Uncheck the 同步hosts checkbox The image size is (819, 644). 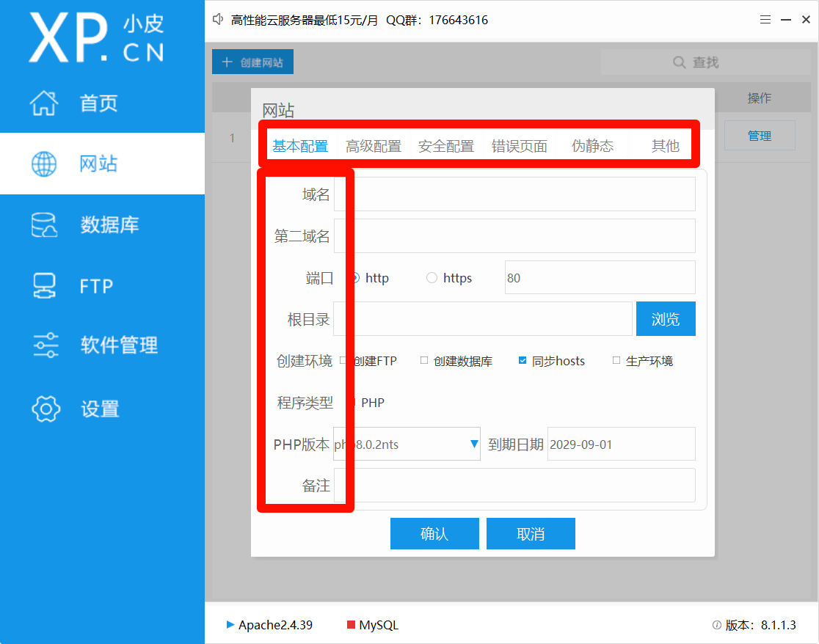click(x=523, y=360)
